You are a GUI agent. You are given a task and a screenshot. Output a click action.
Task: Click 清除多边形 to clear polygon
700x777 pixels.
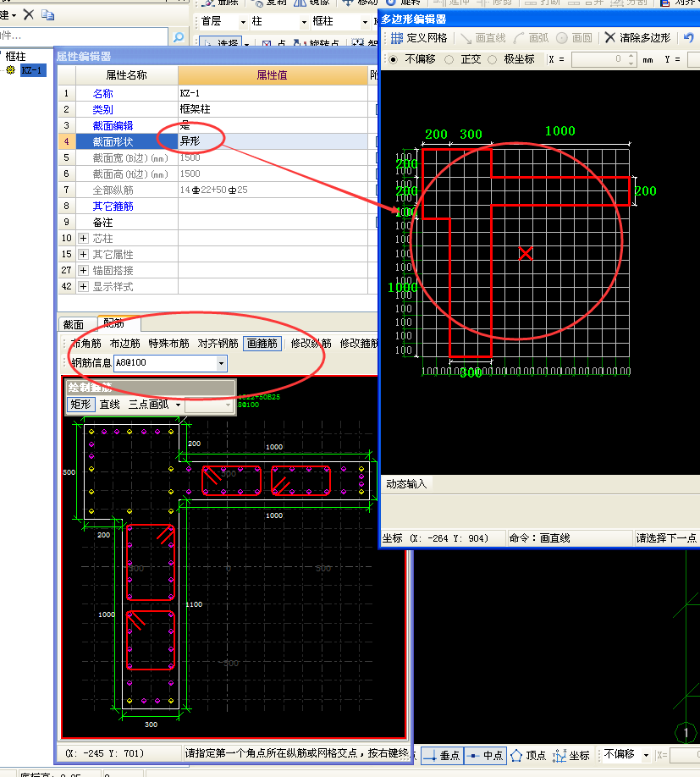tap(637, 38)
